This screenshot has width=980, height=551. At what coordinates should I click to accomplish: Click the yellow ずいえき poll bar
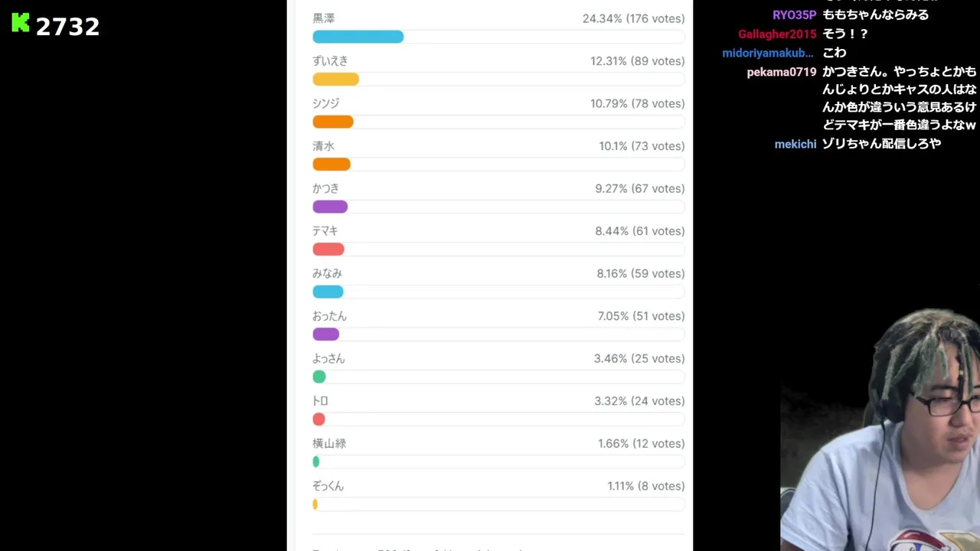click(335, 80)
